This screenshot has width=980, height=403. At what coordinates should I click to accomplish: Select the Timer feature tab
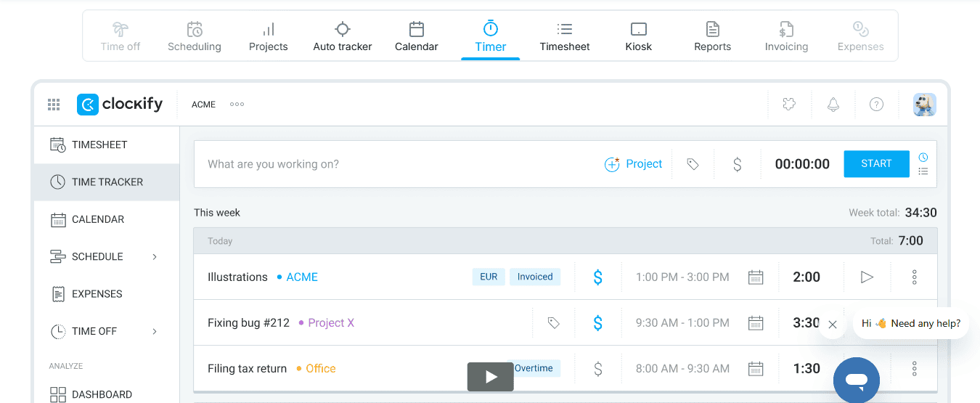pos(491,36)
